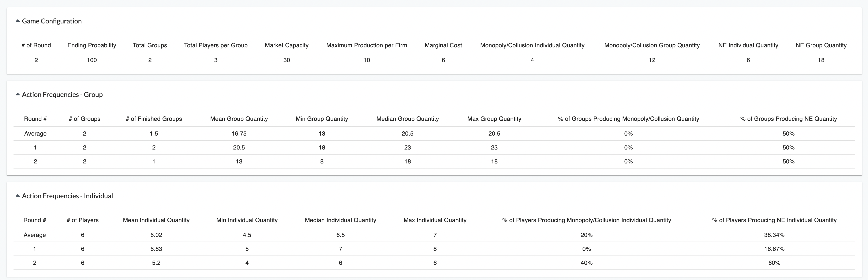Viewport: 868px width, 280px height.
Task: Click the 'Ending Probability' column header
Action: [92, 45]
